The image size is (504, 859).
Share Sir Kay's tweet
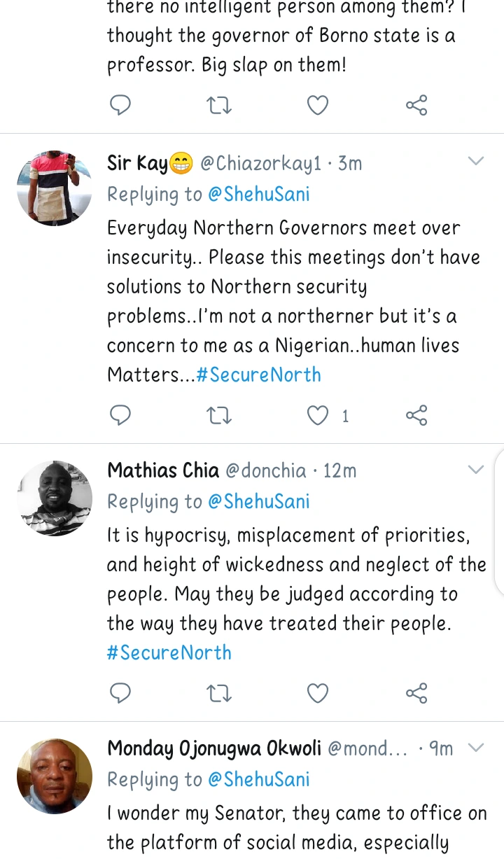click(416, 415)
